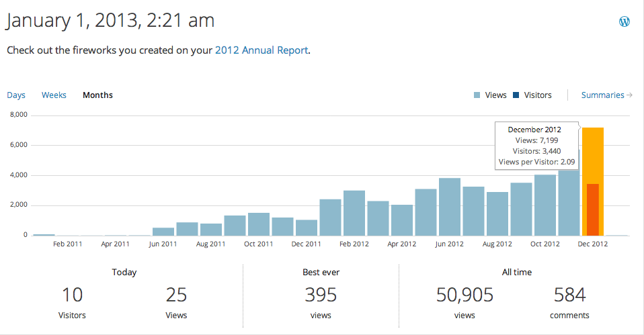Click the April 2012 bar

(x=402, y=220)
